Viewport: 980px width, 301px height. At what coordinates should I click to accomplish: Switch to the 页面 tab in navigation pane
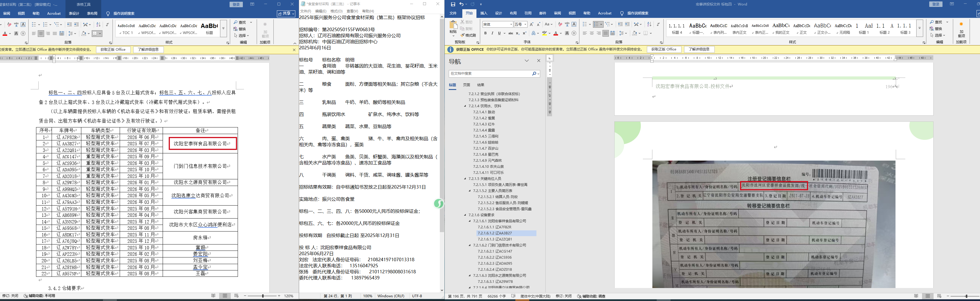pyautogui.click(x=467, y=85)
